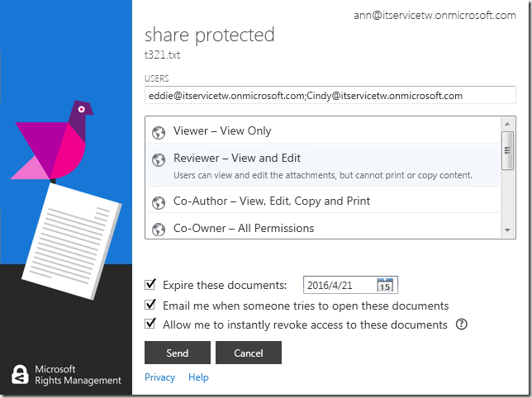Screen dimensions: 532x398
Task: Uncheck Email me when someone opens documents
Action: [150, 305]
